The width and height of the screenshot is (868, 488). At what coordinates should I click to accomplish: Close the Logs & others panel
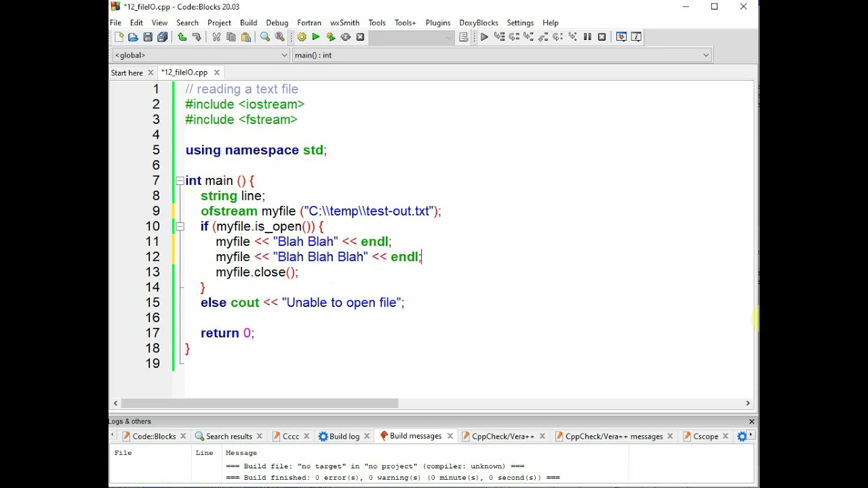(x=751, y=422)
